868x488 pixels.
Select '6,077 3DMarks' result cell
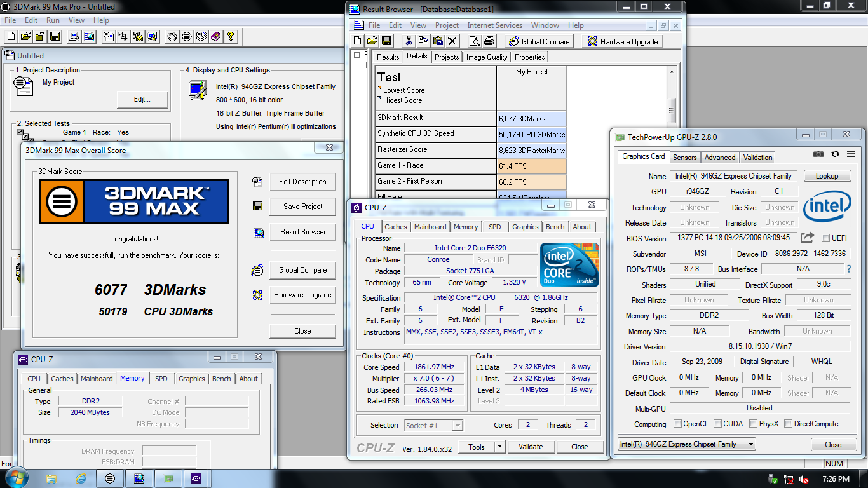point(531,118)
